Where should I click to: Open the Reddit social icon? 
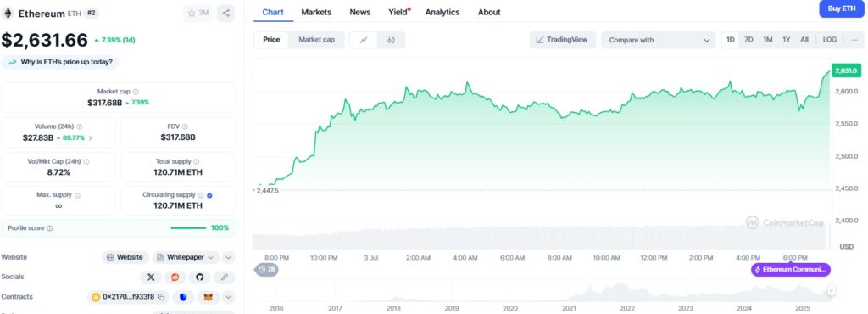[175, 277]
